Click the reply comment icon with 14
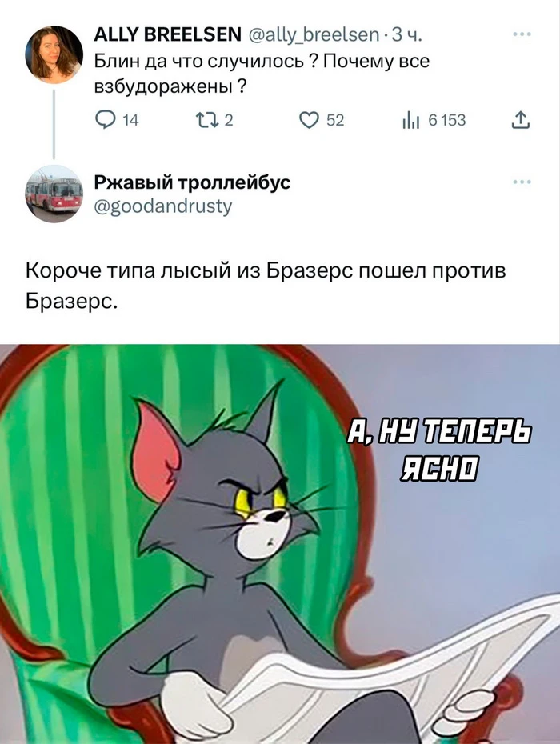560x744 pixels. (x=103, y=121)
